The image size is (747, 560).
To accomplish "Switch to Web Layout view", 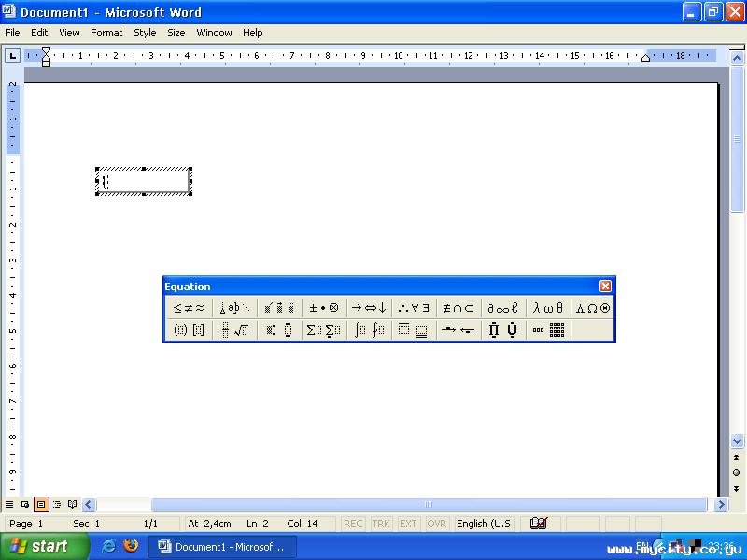I will [25, 504].
